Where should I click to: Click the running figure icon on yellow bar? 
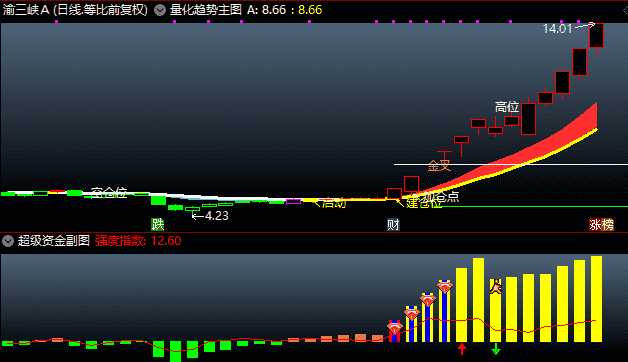(x=496, y=286)
